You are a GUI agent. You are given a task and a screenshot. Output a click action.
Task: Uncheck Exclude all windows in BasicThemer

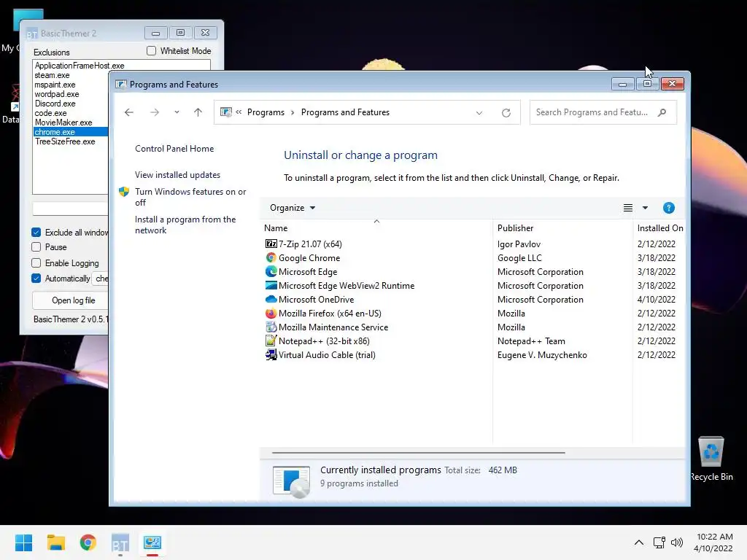tap(36, 233)
